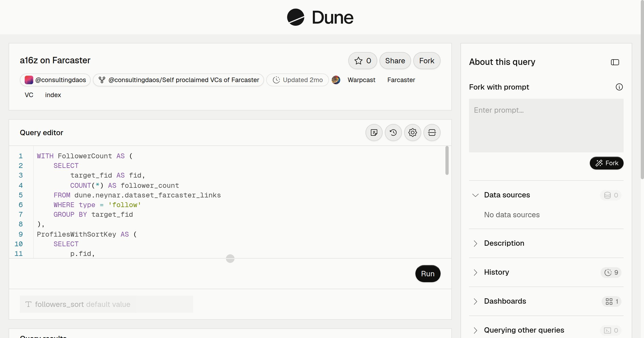Click the followers_sort default value field
Image resolution: width=644 pixels, height=338 pixels.
(x=107, y=304)
